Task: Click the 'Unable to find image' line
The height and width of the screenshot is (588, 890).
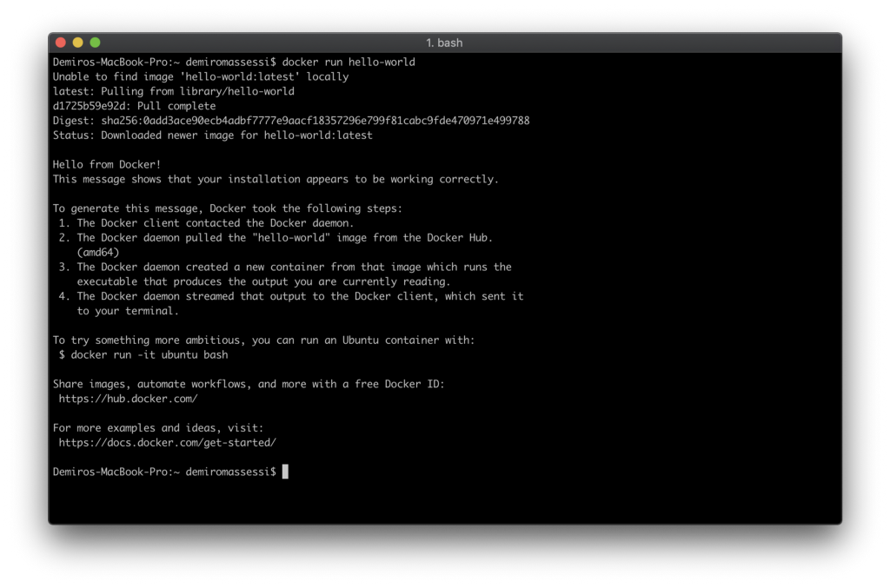Action: tap(201, 76)
